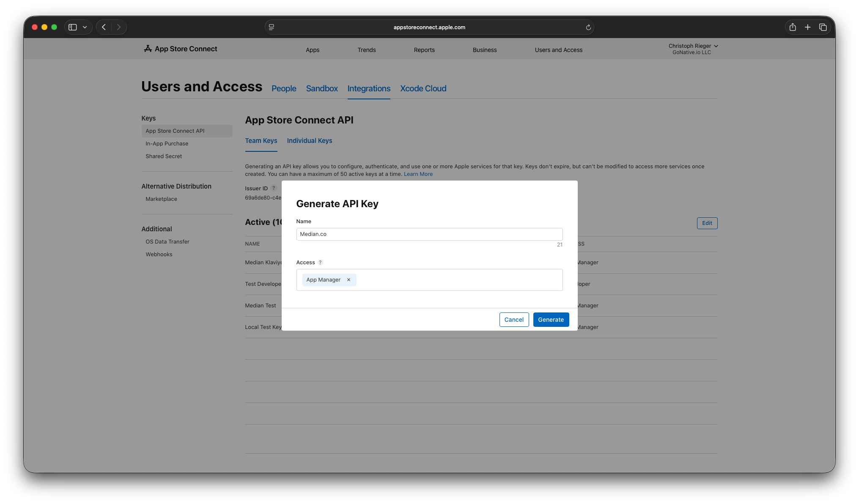Open the sidebar options chevron

pos(85,27)
